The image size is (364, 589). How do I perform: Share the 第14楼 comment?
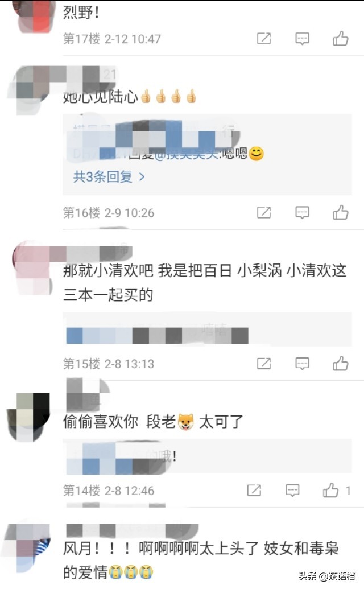(x=254, y=490)
